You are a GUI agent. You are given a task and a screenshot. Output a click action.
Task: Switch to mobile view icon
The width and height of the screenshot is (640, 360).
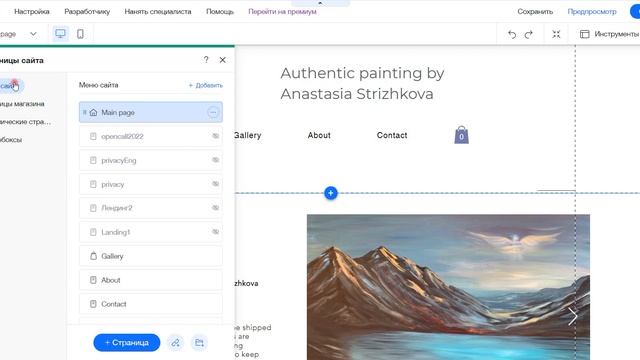(80, 34)
